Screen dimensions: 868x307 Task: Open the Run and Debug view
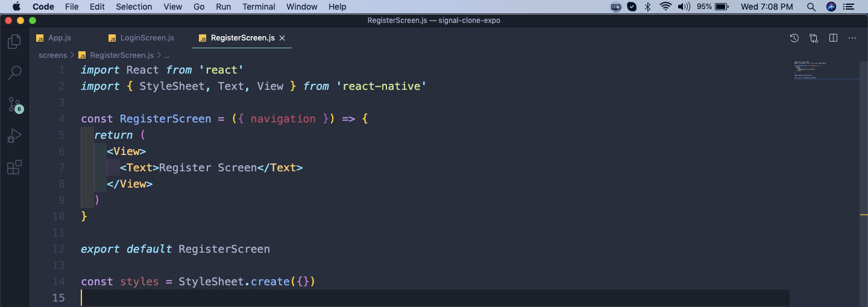click(x=14, y=136)
